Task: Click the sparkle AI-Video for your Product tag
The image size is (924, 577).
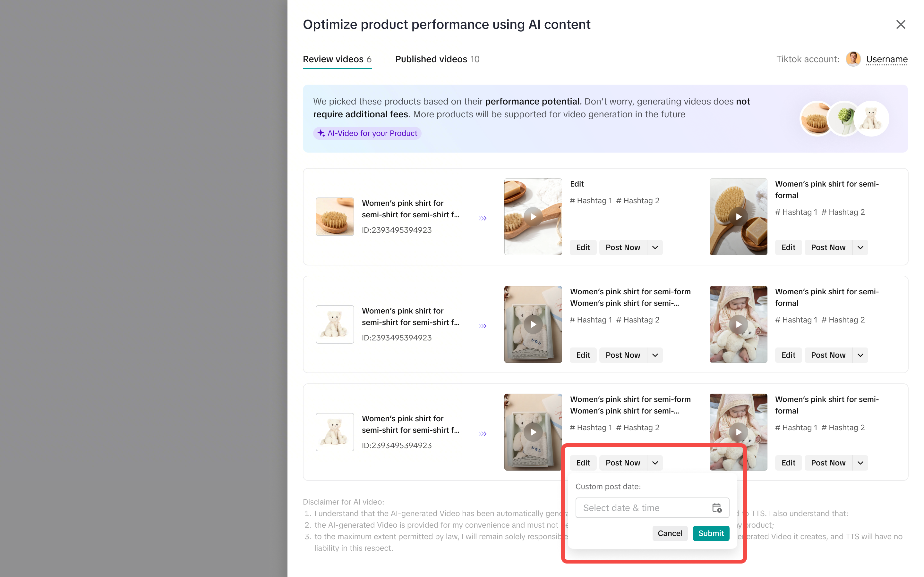Action: pos(367,133)
